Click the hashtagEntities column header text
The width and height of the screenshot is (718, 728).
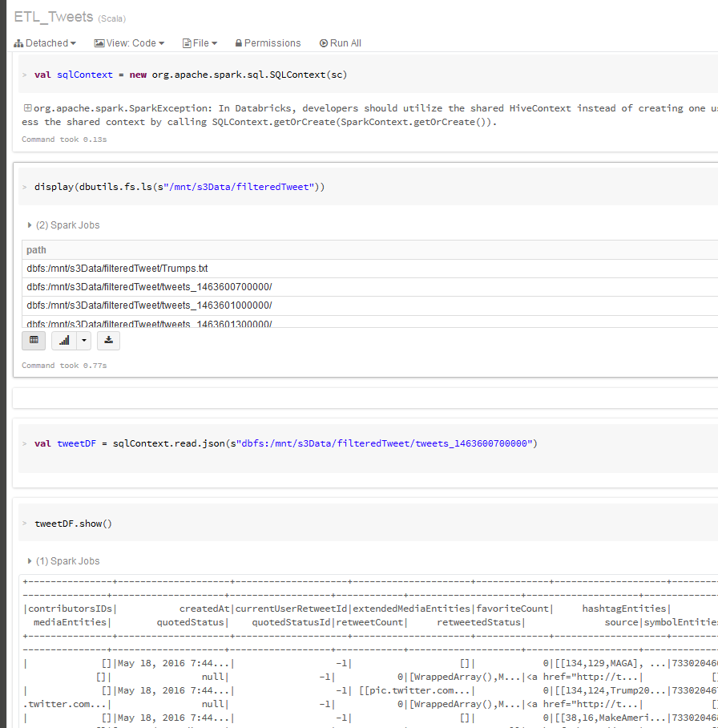click(623, 609)
